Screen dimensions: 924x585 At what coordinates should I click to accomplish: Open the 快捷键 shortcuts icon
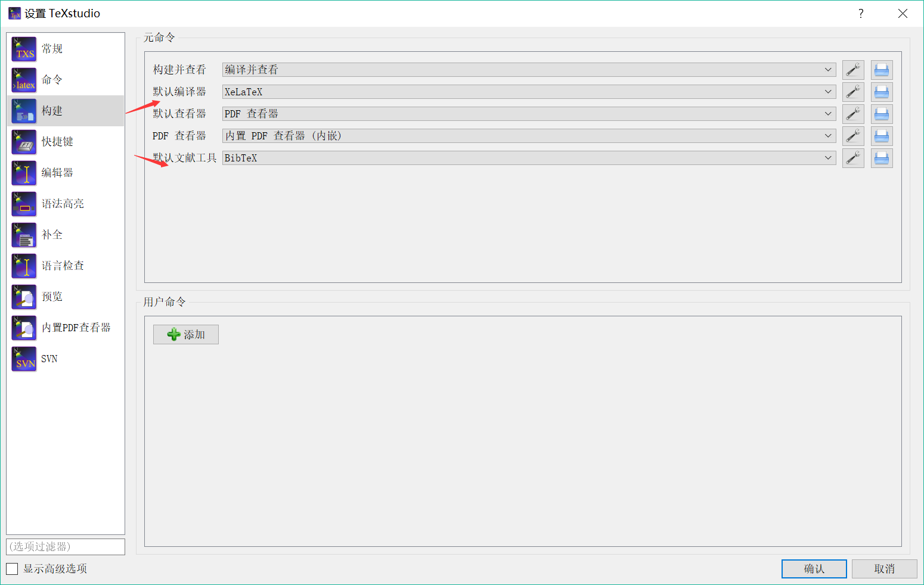pos(24,142)
